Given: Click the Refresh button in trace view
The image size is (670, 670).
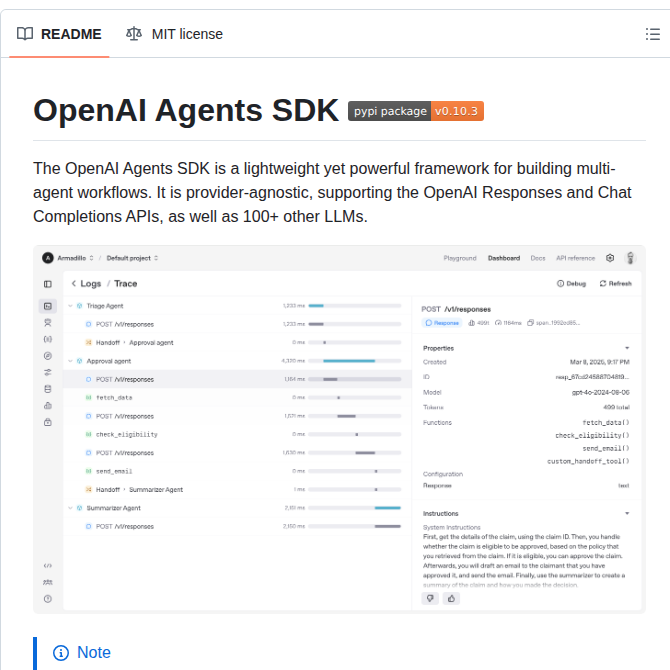Looking at the screenshot, I should pos(615,283).
